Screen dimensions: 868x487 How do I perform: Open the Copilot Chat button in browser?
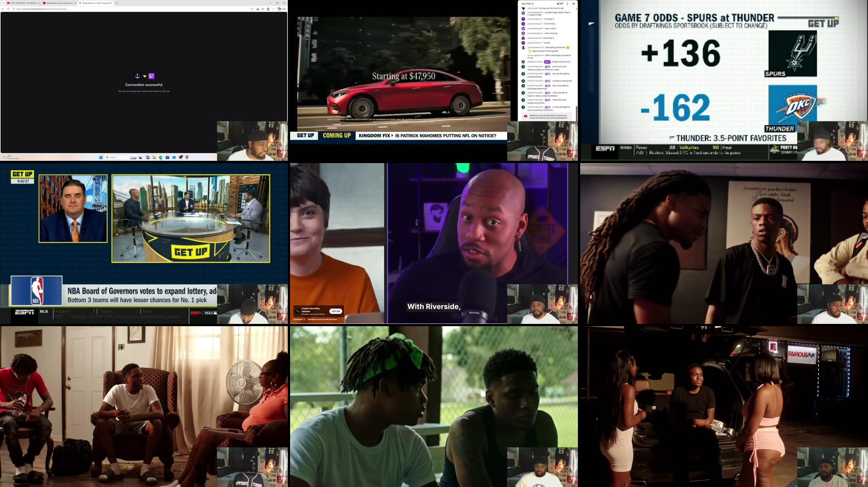pyautogui.click(x=281, y=9)
